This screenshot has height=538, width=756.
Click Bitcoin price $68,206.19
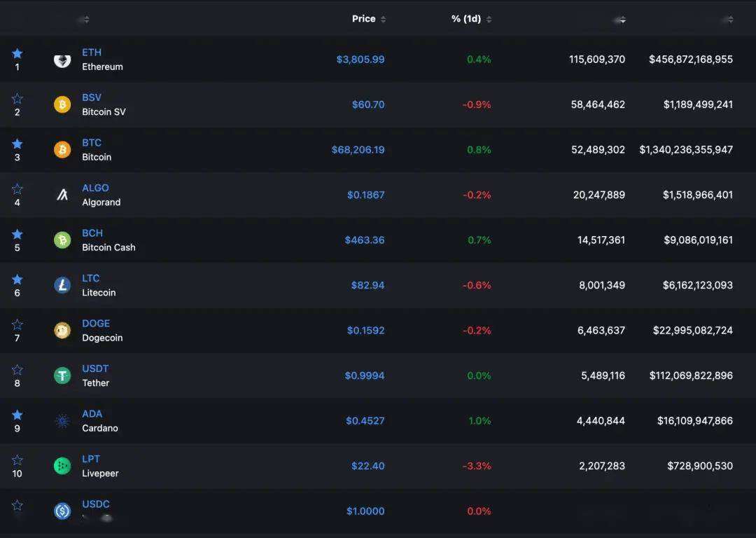(358, 150)
